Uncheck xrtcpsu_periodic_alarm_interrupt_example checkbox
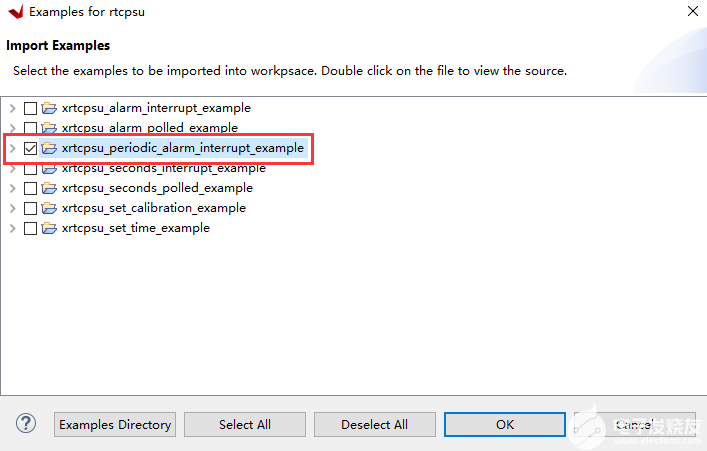The image size is (707, 451). pos(30,148)
